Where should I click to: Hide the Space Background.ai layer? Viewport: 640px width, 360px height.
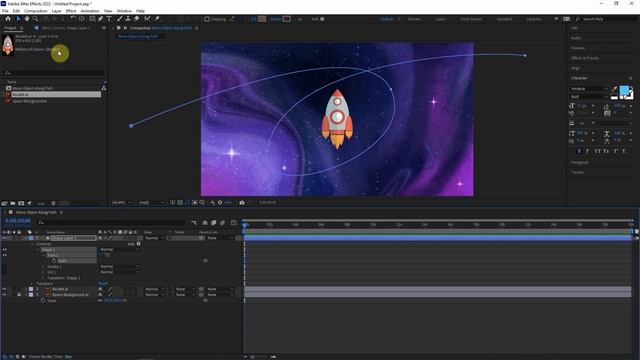(x=4, y=295)
